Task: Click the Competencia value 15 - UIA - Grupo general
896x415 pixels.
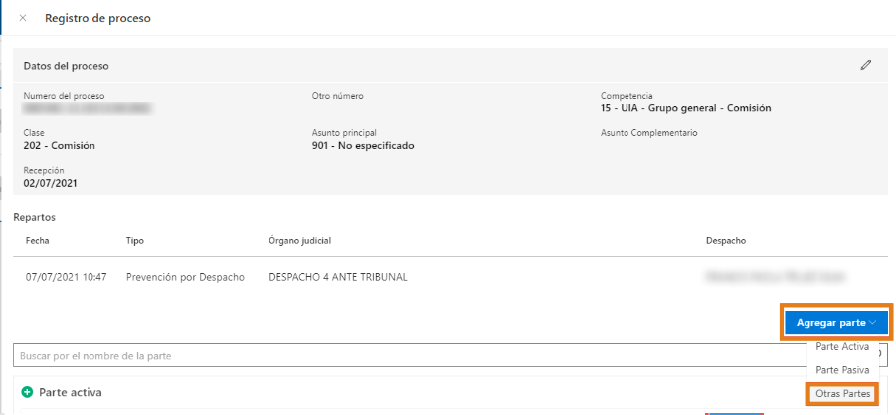Action: 686,108
